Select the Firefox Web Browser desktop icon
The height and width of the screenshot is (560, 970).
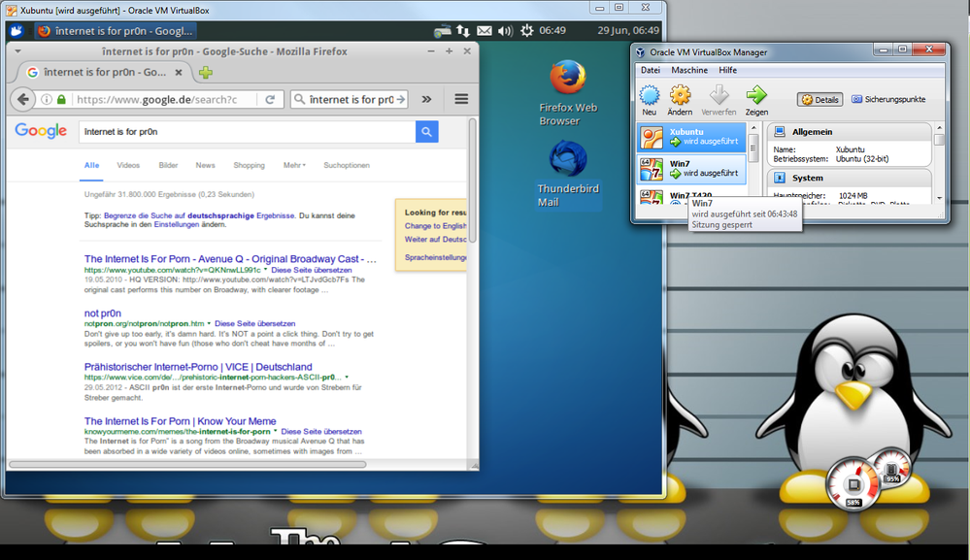(x=568, y=93)
